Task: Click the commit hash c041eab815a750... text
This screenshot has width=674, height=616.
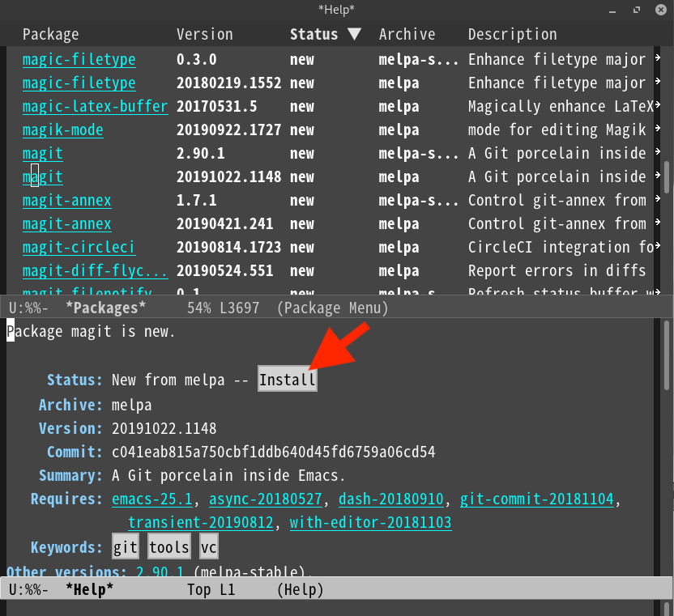Action: (273, 452)
